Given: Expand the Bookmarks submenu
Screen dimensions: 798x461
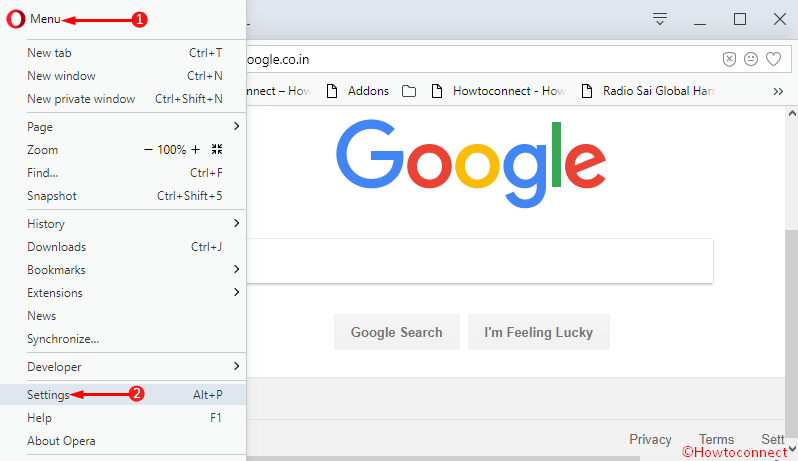Looking at the screenshot, I should 237,269.
